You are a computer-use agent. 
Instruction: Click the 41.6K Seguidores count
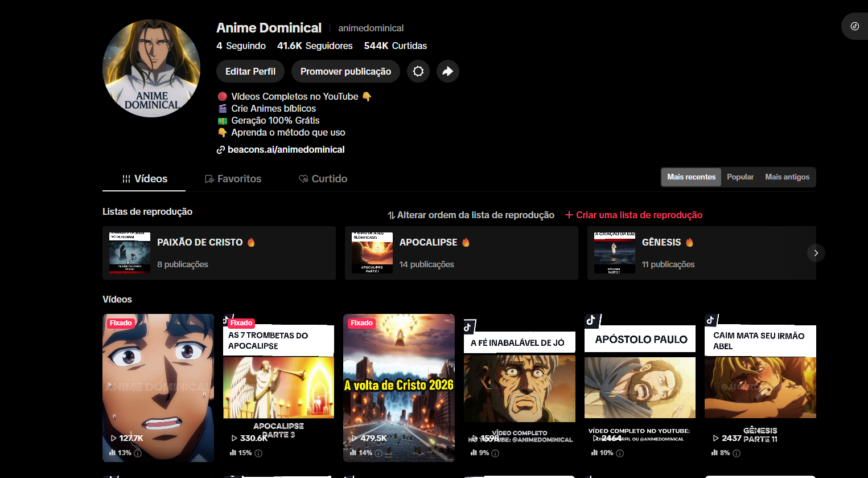[315, 46]
